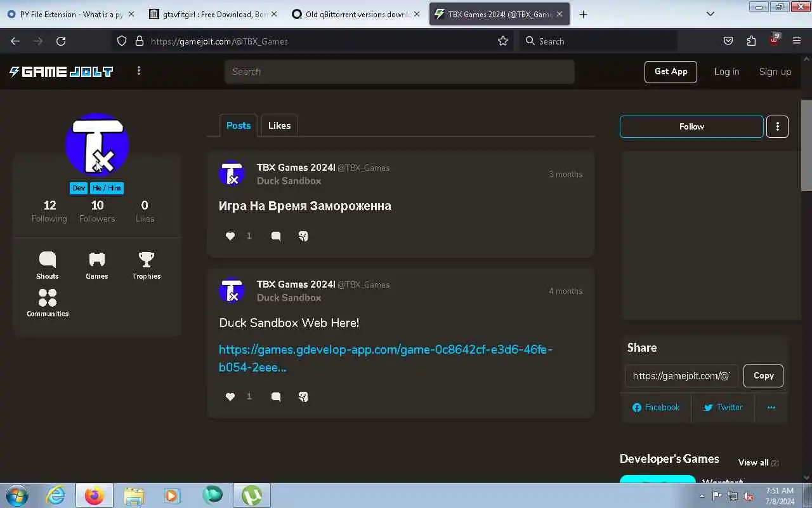Click the page vertical scrollbar

[x=806, y=145]
